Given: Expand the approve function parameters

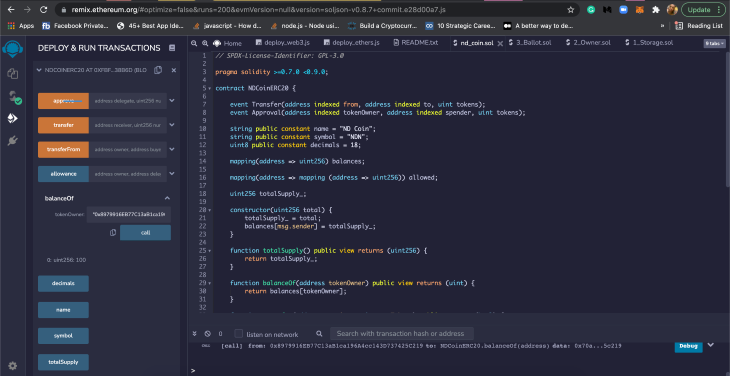Looking at the screenshot, I should coord(172,101).
